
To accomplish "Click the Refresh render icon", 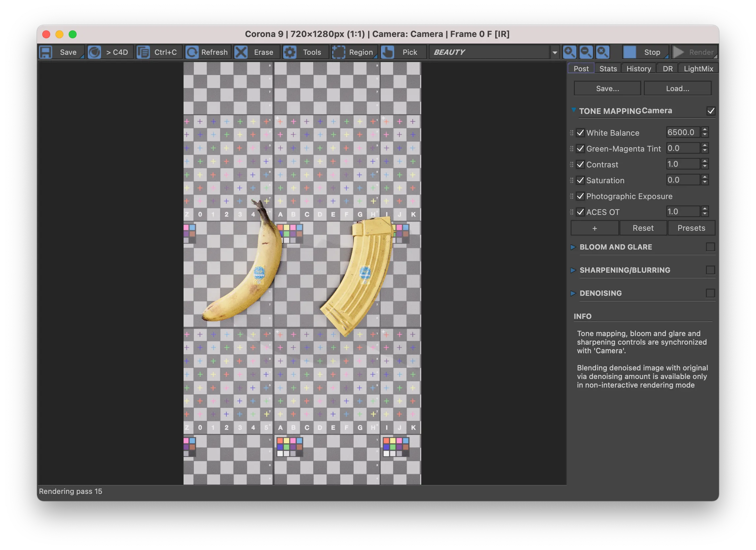I will [x=192, y=52].
